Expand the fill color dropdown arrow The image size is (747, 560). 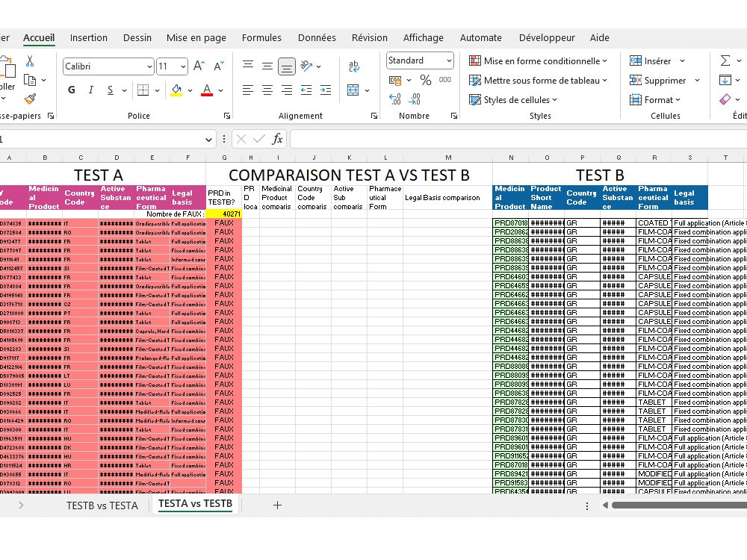(x=189, y=91)
